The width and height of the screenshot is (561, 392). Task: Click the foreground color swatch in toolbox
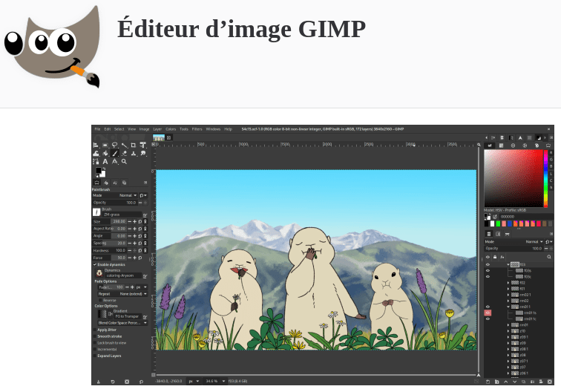pos(98,170)
